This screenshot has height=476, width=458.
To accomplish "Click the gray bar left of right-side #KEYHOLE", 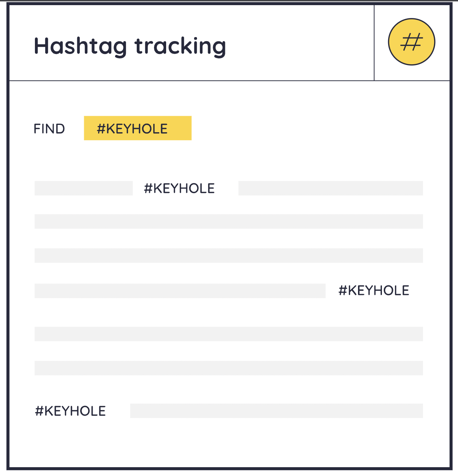I will tap(180, 291).
